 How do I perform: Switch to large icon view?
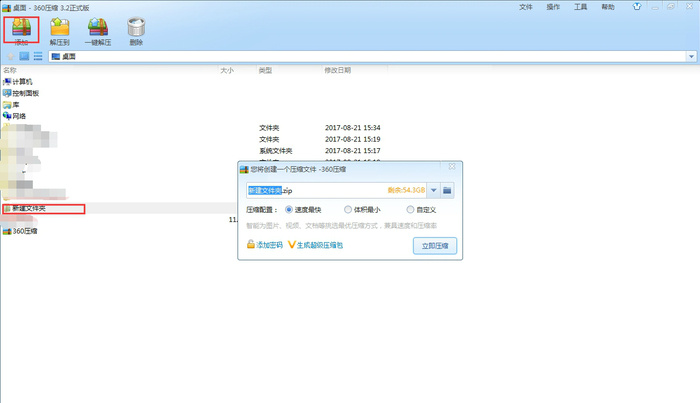(x=24, y=56)
